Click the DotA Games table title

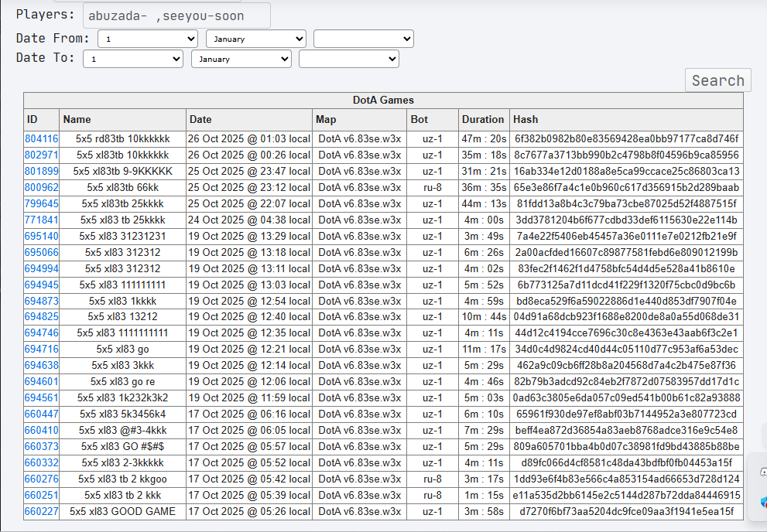[x=384, y=101]
